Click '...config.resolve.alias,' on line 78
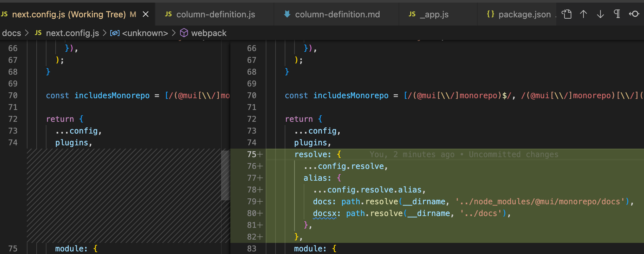Screen dimensions: 644x254 coord(369,190)
